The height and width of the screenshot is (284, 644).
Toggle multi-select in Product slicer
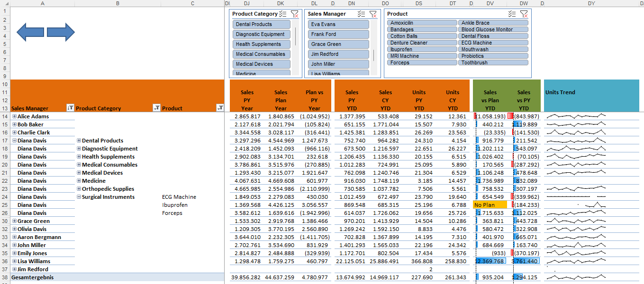[x=512, y=14]
